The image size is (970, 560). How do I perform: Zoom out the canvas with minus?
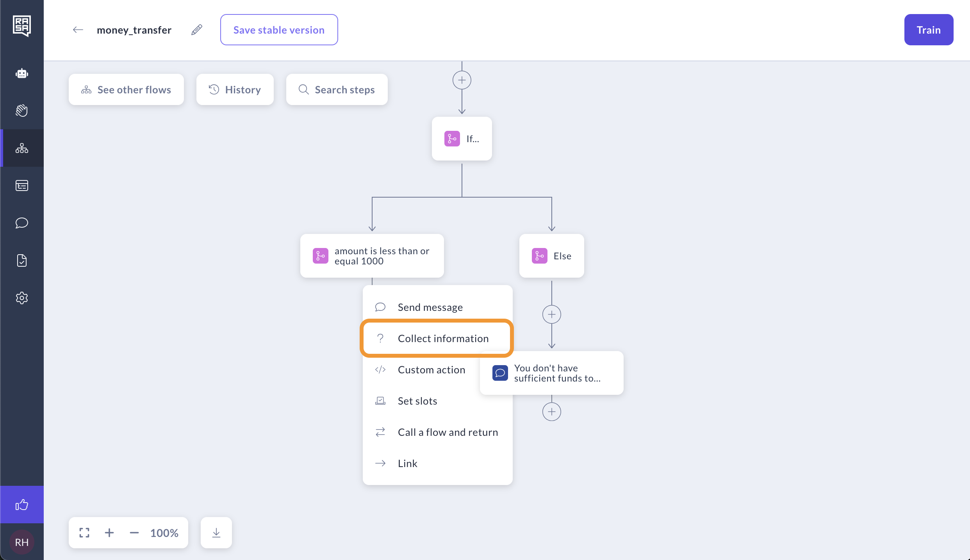(134, 533)
